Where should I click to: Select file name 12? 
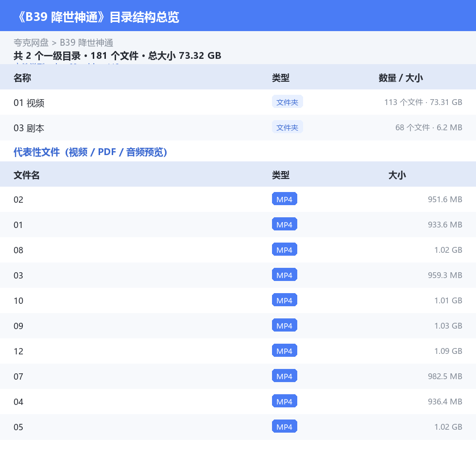(18, 351)
